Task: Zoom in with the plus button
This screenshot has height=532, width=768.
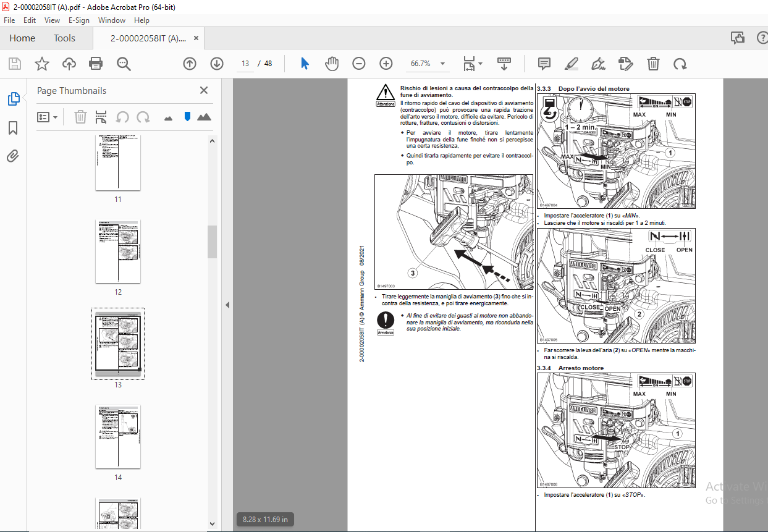Action: (386, 64)
